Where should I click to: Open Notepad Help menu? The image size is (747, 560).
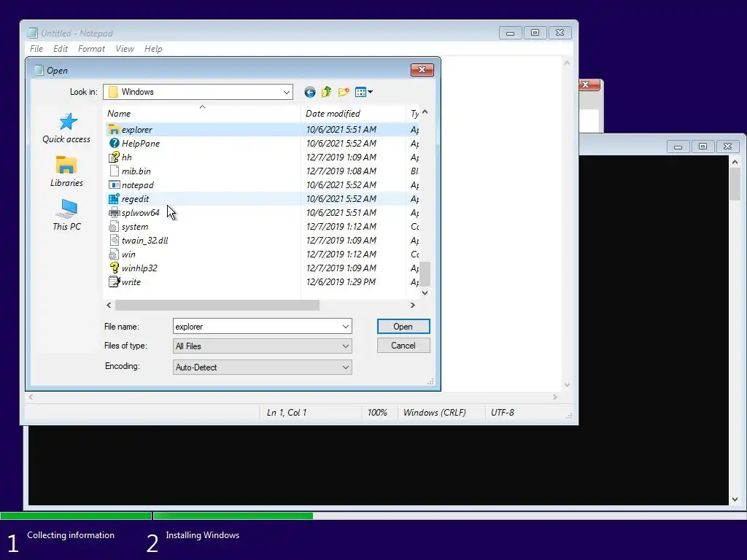coord(153,49)
